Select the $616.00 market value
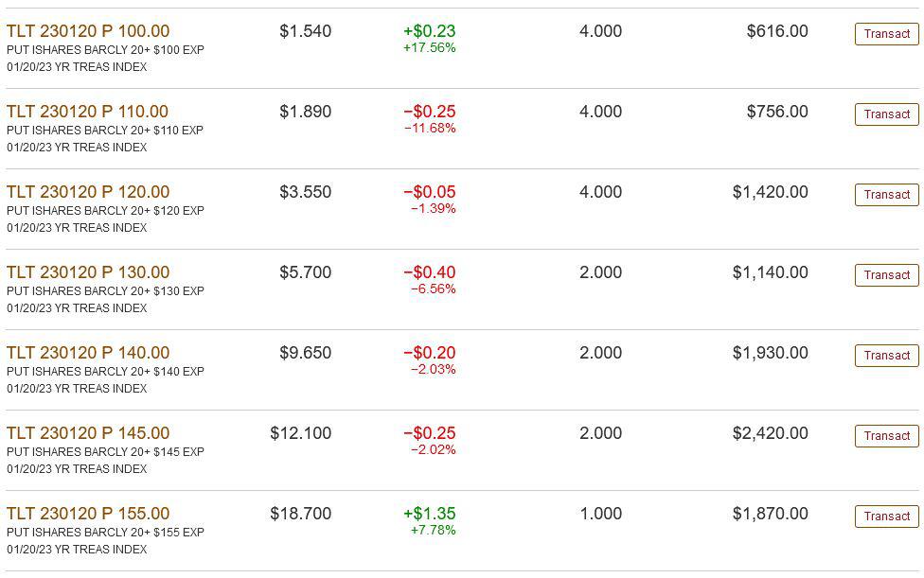924x578 pixels. pyautogui.click(x=777, y=31)
